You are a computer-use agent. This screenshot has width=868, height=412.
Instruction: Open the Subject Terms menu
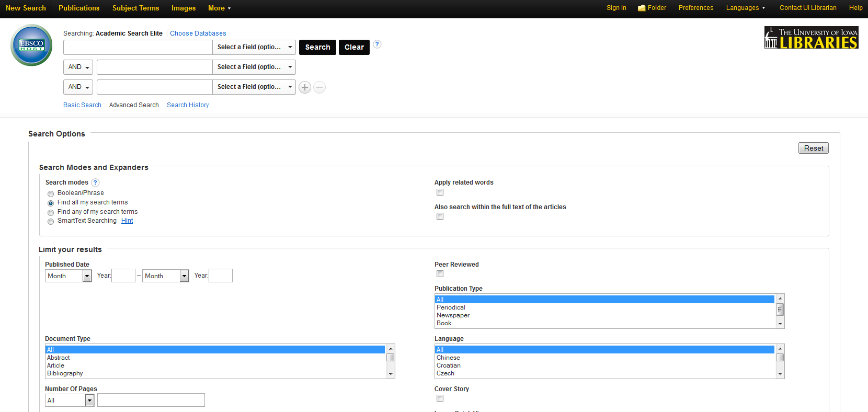135,8
